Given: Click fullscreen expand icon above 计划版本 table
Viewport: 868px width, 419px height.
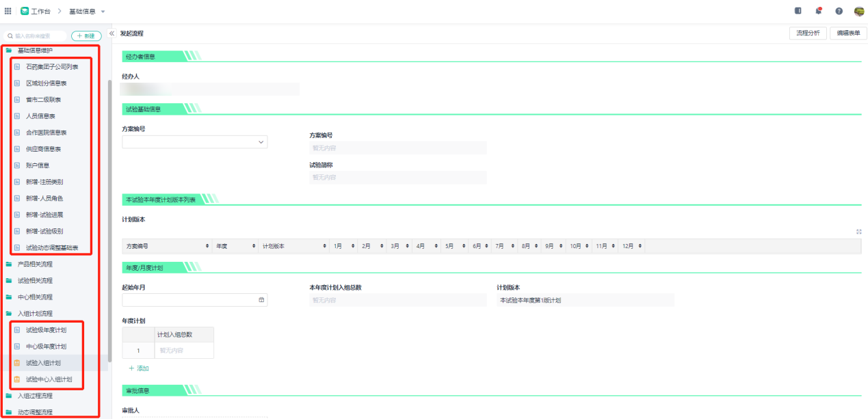Looking at the screenshot, I should click(859, 232).
